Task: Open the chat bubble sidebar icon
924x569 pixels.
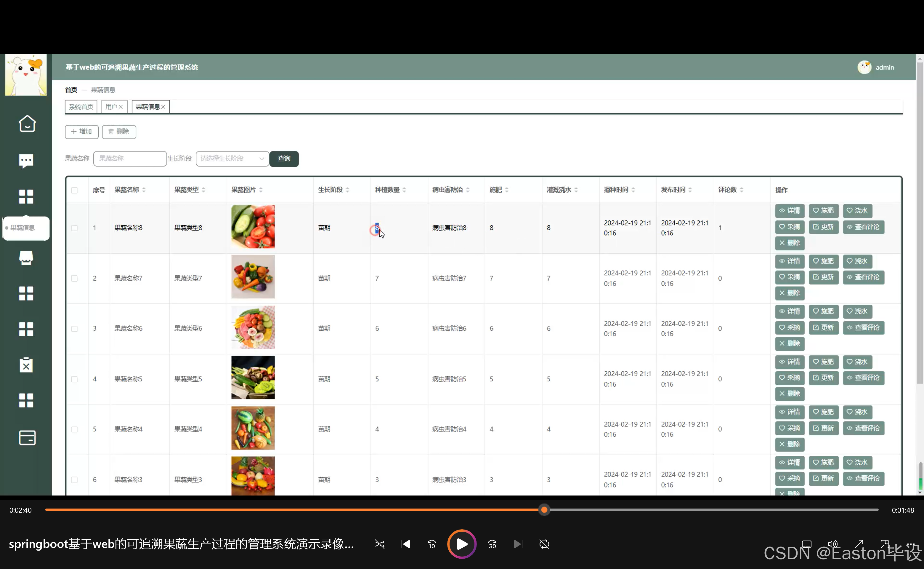Action: click(x=26, y=161)
